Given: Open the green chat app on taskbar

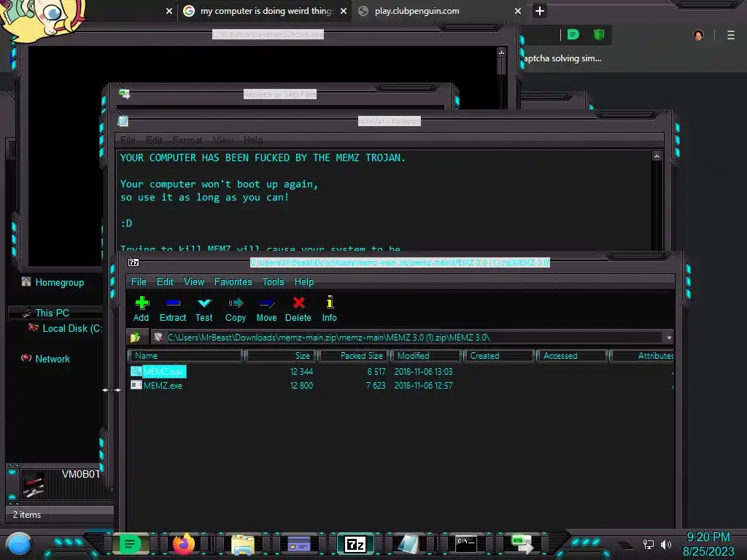Looking at the screenshot, I should pos(129,543).
